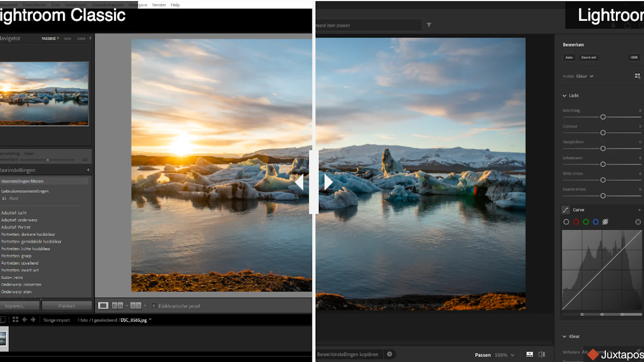Screen dimensions: 644x362
Task: Click Bewerkinstellingen kopiëren button
Action: click(348, 354)
